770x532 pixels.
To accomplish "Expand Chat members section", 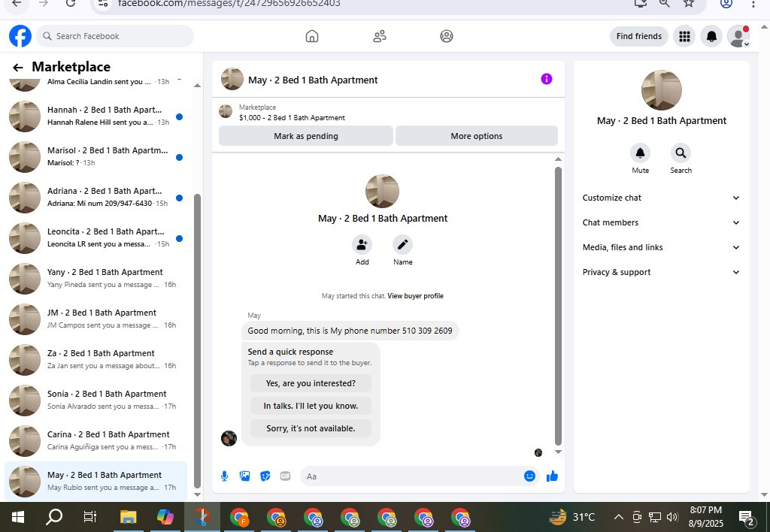I will [x=661, y=223].
